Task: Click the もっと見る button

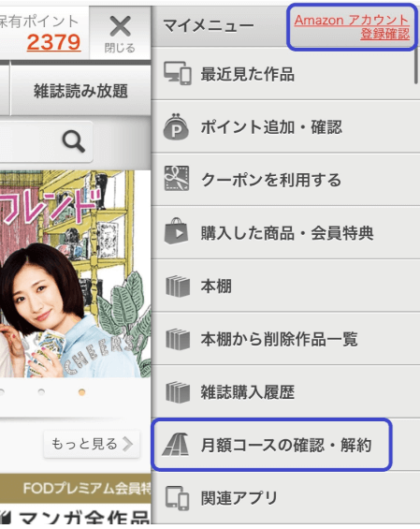Action: tap(92, 444)
